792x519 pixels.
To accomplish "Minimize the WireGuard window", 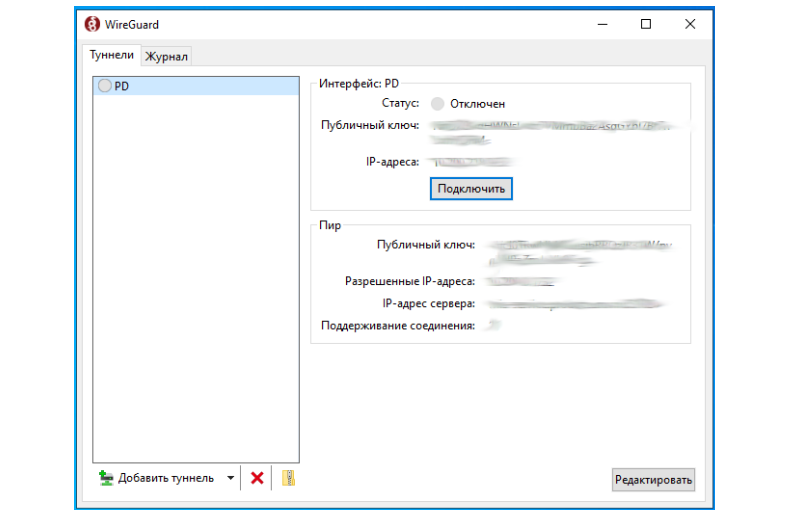I will click(x=602, y=24).
